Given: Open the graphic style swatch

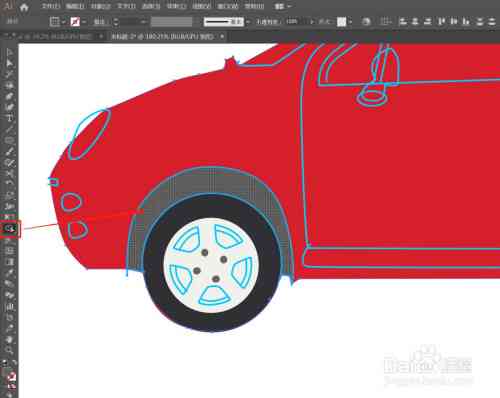Looking at the screenshot, I should coord(342,22).
